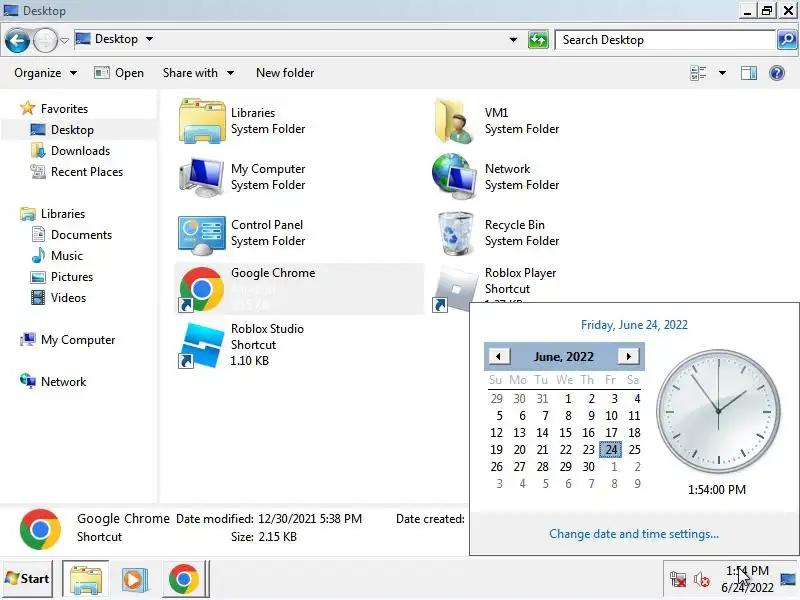This screenshot has height=600, width=800.
Task: Open Change date and time settings
Action: click(634, 534)
